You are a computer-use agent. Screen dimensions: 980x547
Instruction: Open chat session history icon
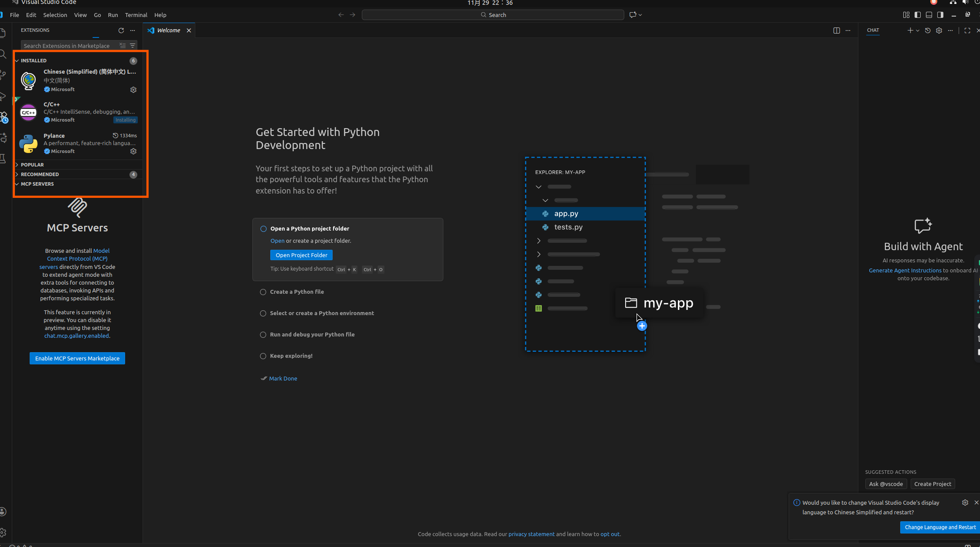(928, 31)
